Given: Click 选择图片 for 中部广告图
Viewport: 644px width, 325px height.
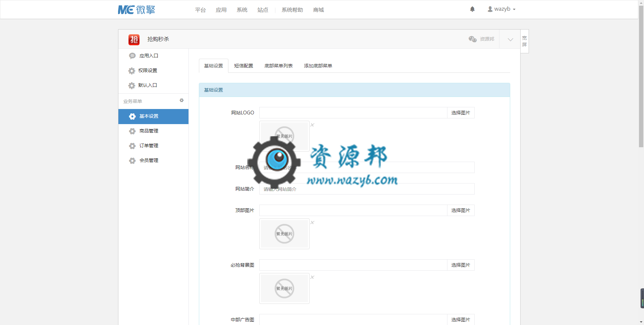Looking at the screenshot, I should point(461,320).
